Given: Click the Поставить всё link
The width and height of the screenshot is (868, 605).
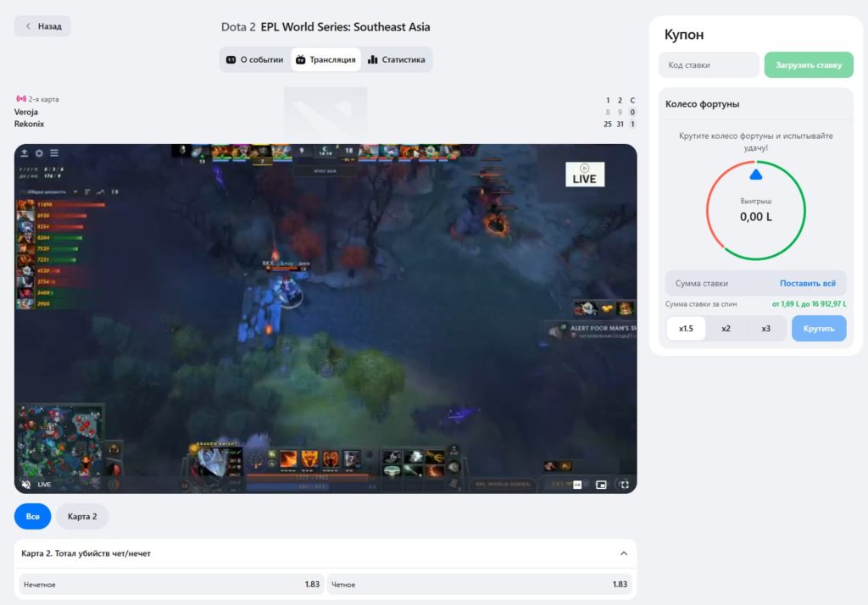Looking at the screenshot, I should tap(808, 283).
